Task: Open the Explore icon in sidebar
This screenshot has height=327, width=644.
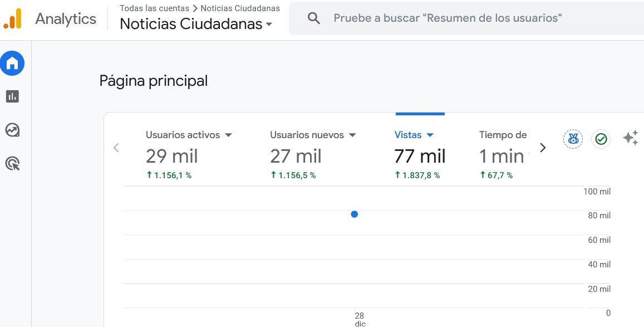Action: pos(12,130)
